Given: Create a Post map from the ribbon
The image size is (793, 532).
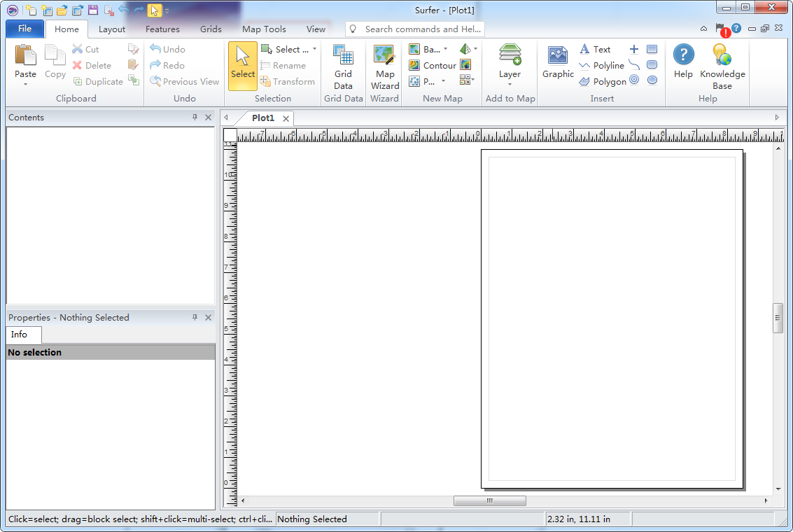Looking at the screenshot, I should click(422, 81).
